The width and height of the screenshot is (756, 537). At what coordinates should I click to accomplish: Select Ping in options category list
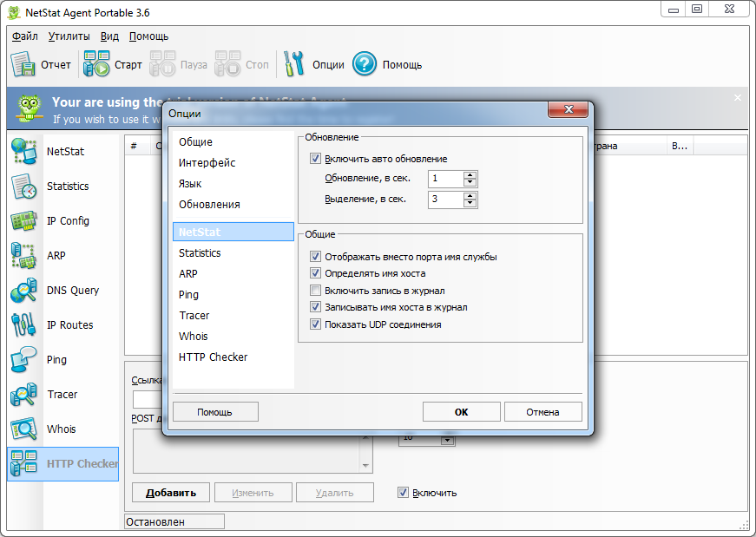(233, 295)
